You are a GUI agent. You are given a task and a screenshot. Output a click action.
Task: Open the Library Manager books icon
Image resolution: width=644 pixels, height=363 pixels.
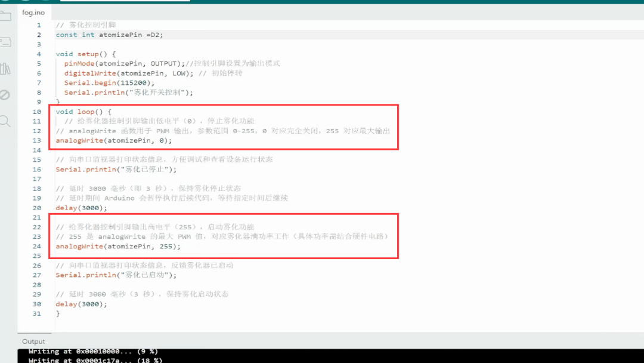[6, 69]
